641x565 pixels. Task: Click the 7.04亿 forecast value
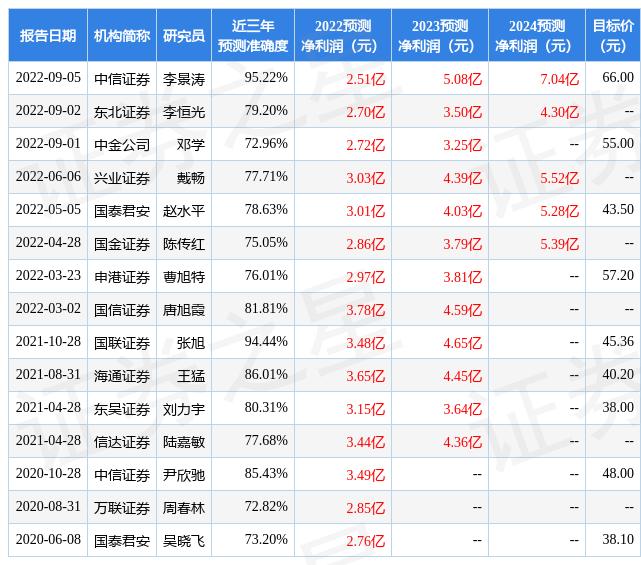tap(560, 79)
